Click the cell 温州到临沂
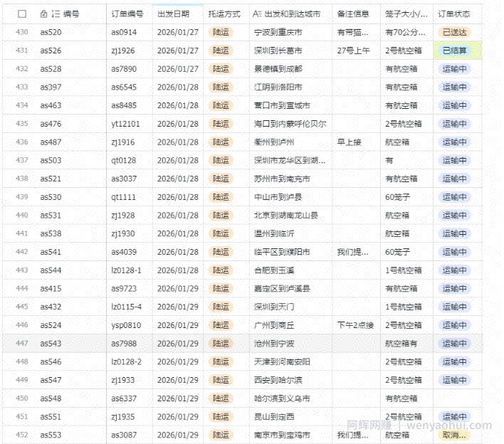Image resolution: width=504 pixels, height=444 pixels. (x=274, y=233)
